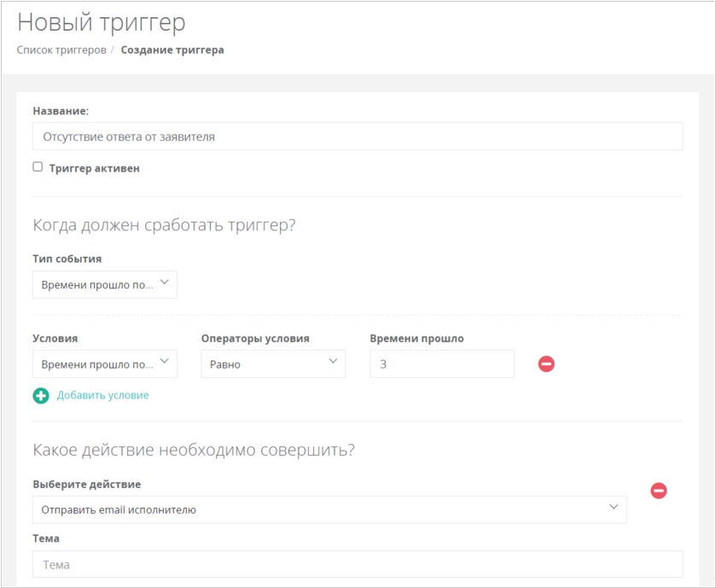Focus the Название text field
The image size is (716, 588).
(x=358, y=136)
